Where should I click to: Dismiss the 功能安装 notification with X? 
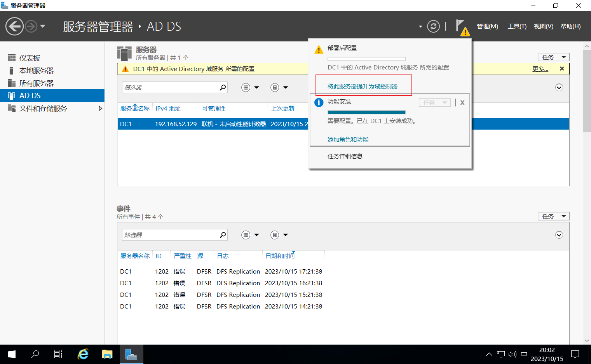[462, 102]
